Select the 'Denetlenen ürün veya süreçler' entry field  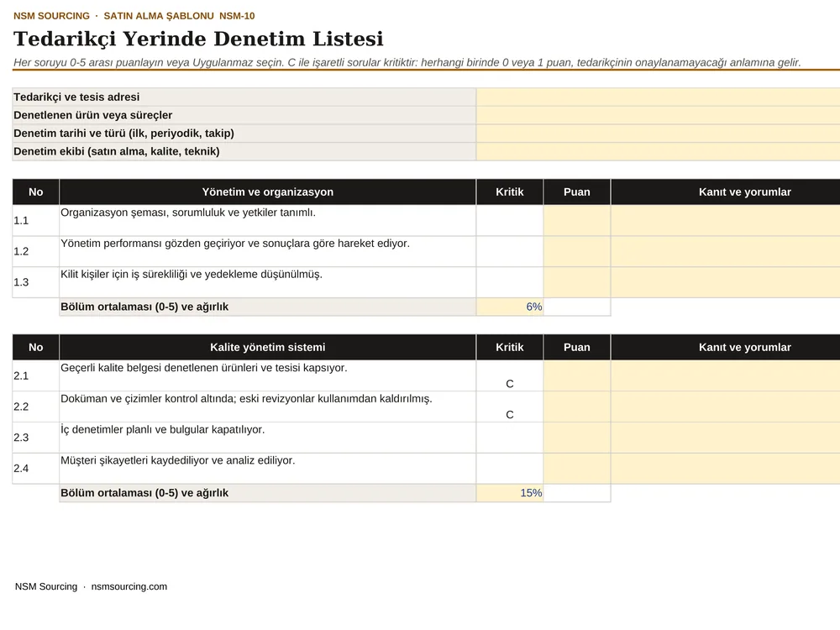coord(658,115)
